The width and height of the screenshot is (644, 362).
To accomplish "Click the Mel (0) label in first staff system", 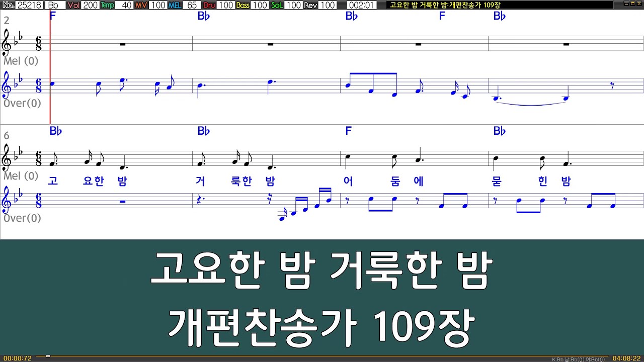I will (x=21, y=61).
